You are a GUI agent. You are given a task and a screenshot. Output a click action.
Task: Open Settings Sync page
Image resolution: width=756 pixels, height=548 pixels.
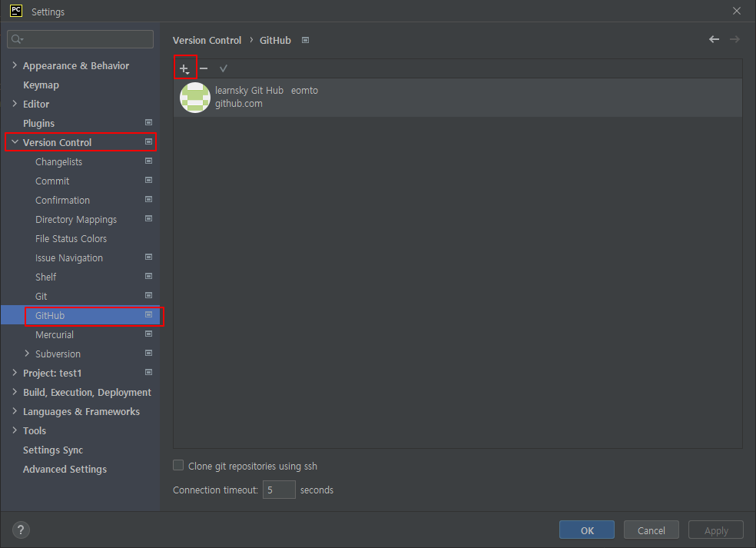53,450
